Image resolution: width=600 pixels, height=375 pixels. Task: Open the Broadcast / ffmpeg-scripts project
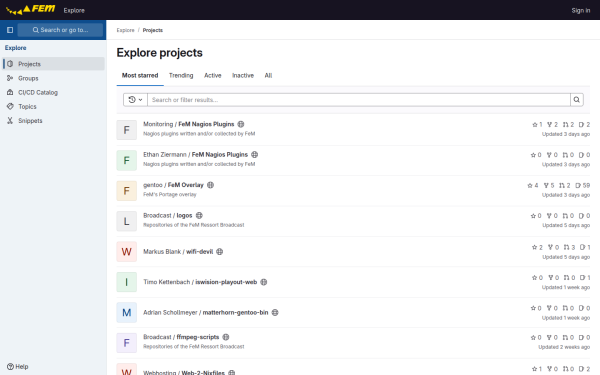(181, 337)
